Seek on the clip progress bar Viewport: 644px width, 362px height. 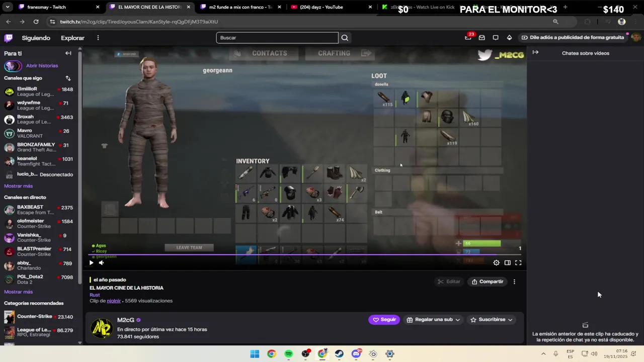tap(305, 255)
